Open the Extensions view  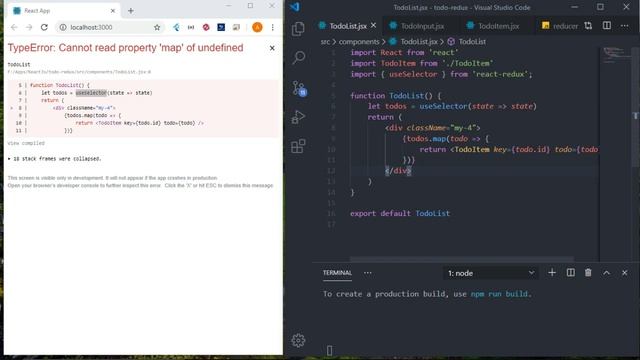pos(298,146)
